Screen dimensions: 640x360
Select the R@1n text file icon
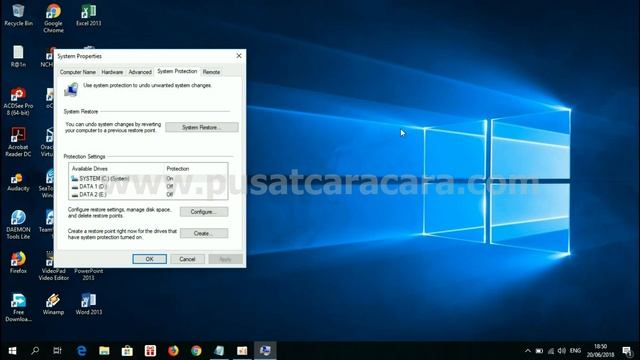tap(18, 56)
